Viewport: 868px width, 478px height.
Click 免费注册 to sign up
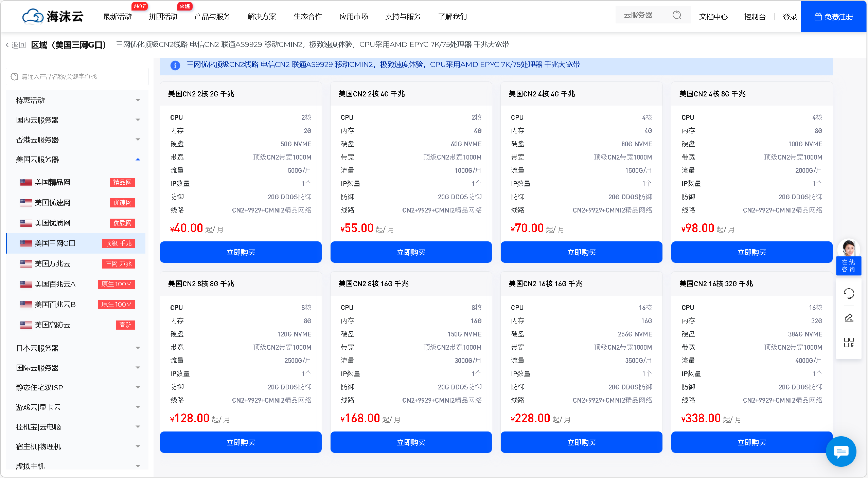click(834, 17)
